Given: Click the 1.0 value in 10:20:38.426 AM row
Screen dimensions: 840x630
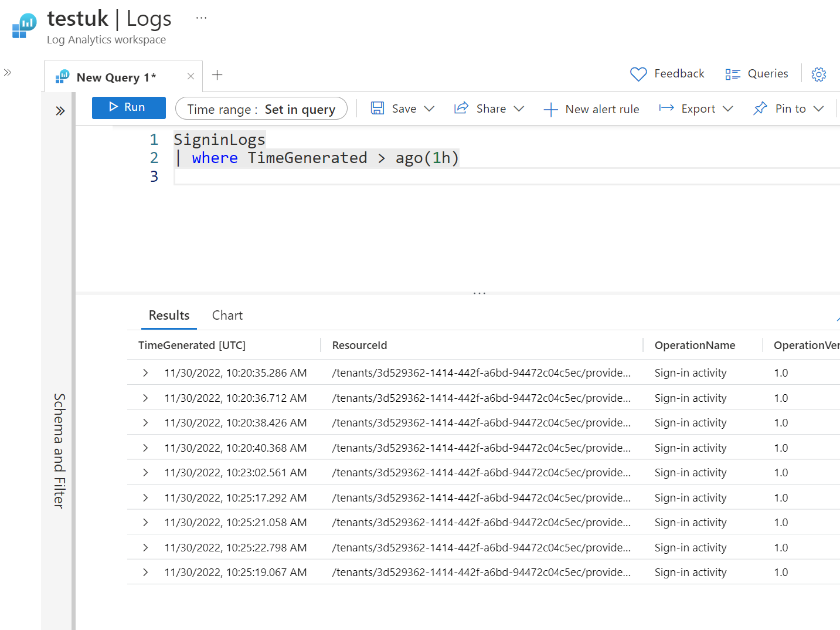Looking at the screenshot, I should pos(781,423).
